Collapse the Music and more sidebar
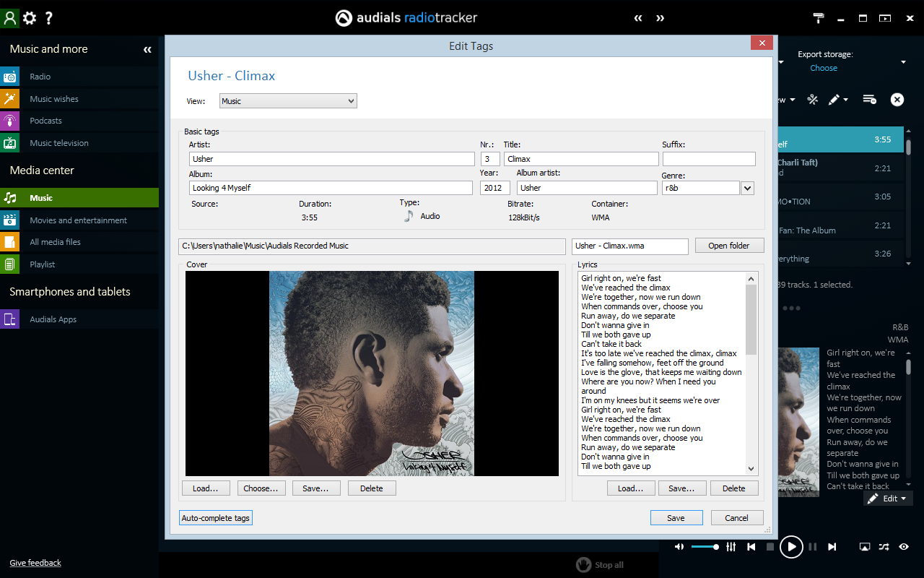This screenshot has height=578, width=924. (147, 50)
